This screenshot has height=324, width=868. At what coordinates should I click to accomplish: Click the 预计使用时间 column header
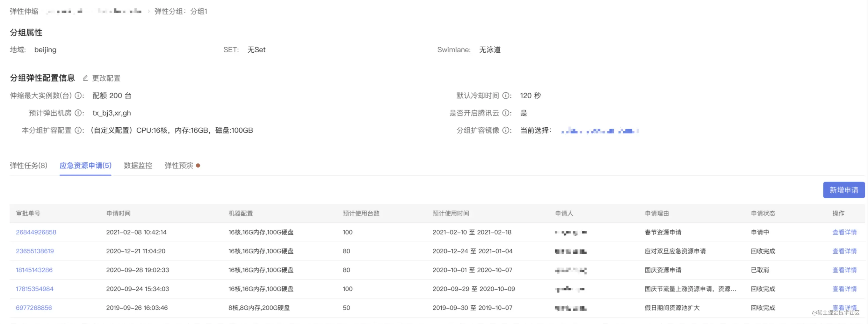coord(451,213)
